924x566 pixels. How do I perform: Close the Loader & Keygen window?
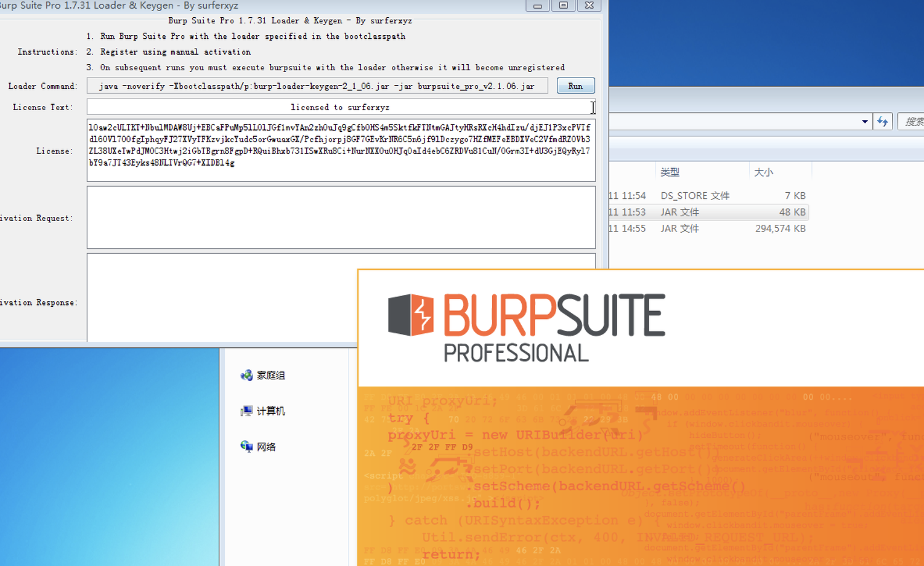pos(589,5)
